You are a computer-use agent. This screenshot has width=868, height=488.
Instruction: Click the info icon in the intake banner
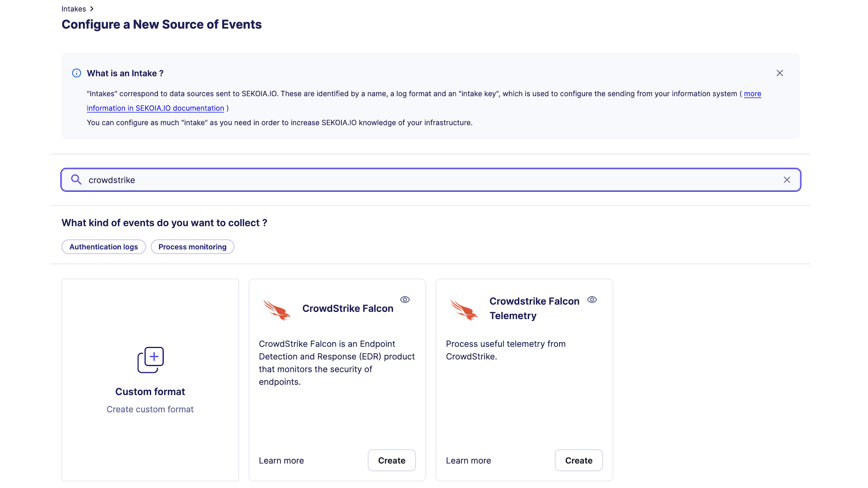pos(76,73)
